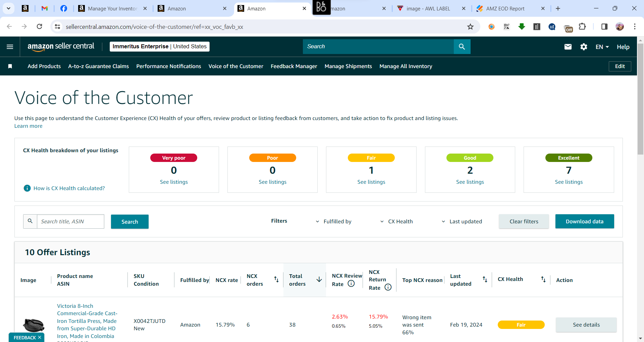Sort by Total orders down arrow

[x=319, y=279]
